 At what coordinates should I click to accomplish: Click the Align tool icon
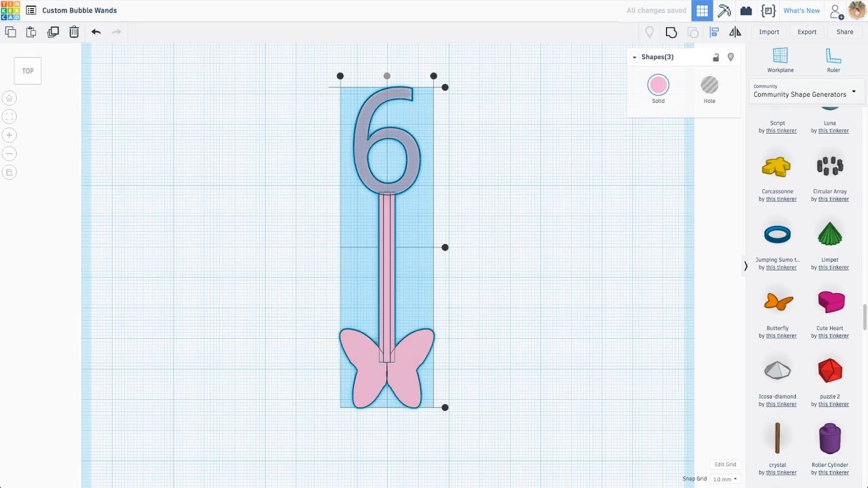point(713,32)
